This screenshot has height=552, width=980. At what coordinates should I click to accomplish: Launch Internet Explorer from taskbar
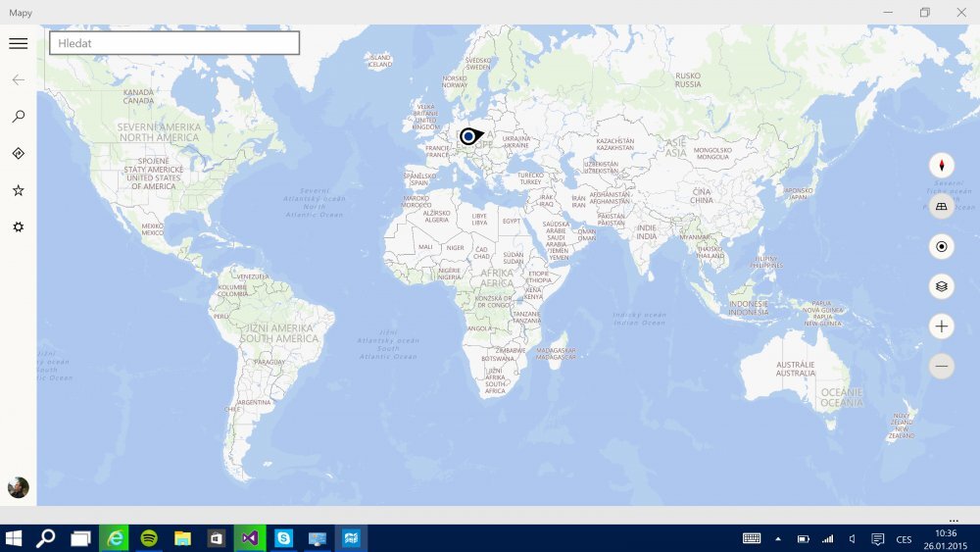click(x=115, y=538)
